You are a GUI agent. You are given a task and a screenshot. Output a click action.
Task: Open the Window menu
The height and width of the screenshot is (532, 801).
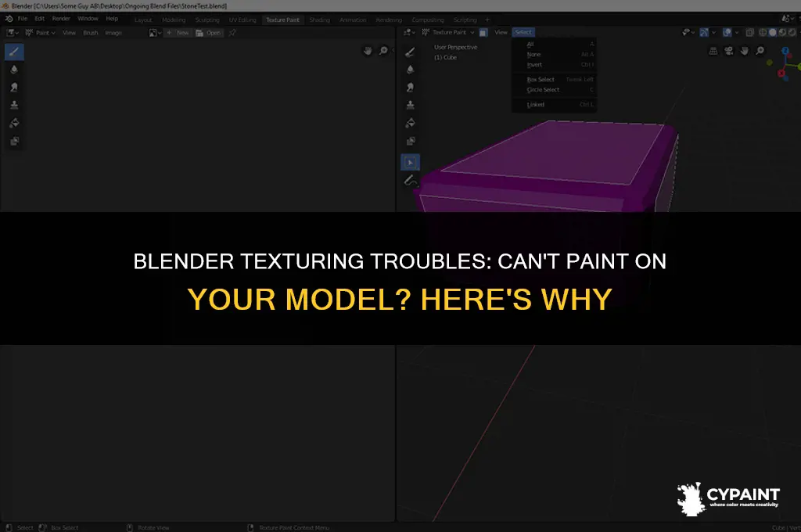(88, 19)
